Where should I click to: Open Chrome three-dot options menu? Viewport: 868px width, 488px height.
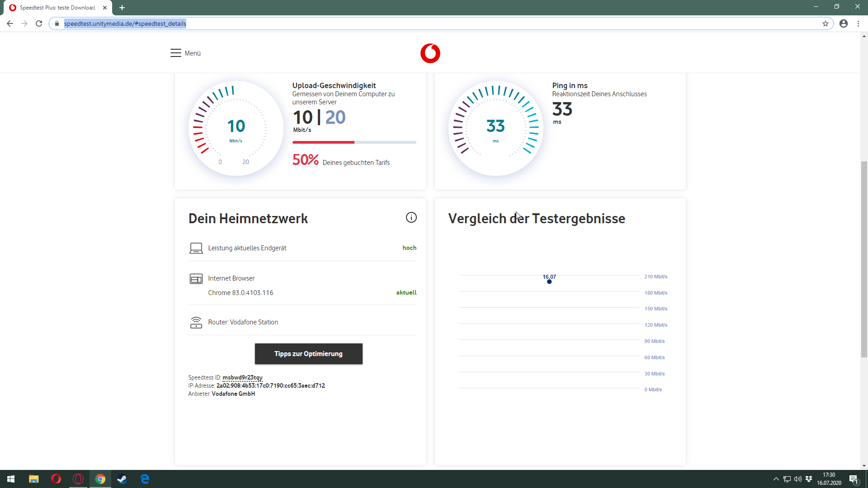[x=858, y=23]
